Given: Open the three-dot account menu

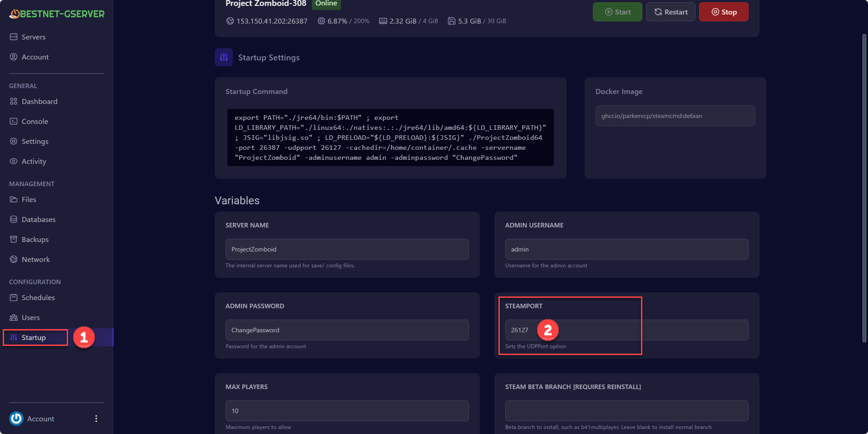Looking at the screenshot, I should [x=96, y=419].
